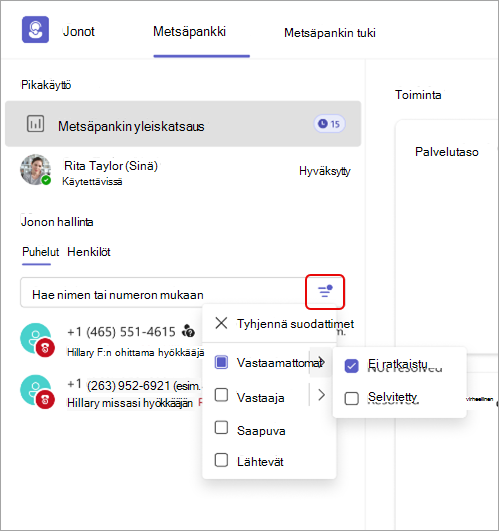
Task: Open the filter options icon
Action: 325,292
